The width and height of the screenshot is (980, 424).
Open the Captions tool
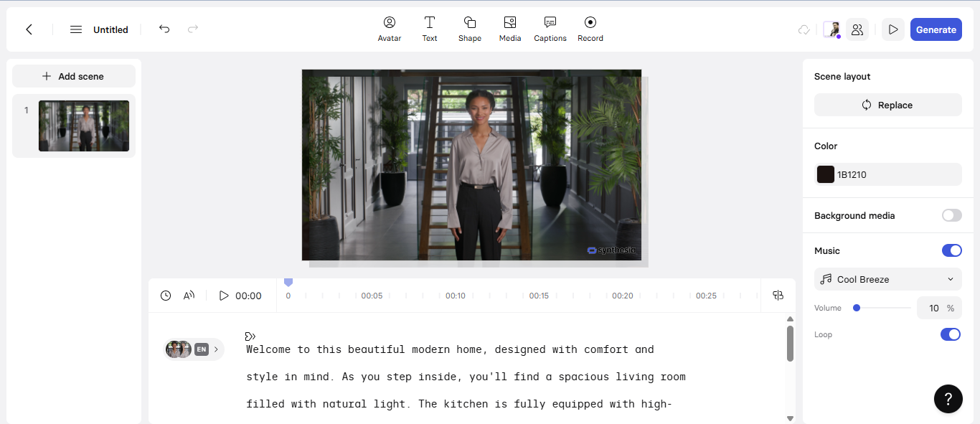pos(550,29)
